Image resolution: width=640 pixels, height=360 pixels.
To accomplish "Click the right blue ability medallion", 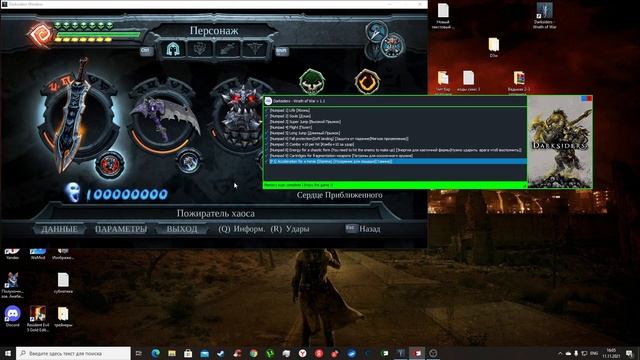I will coord(393,45).
